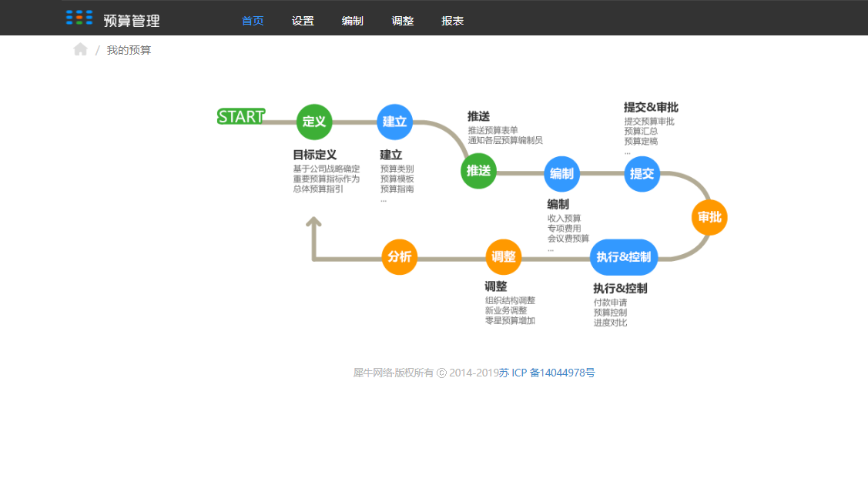Click the green 推送 circle node
Image resolution: width=868 pixels, height=485 pixels.
478,171
